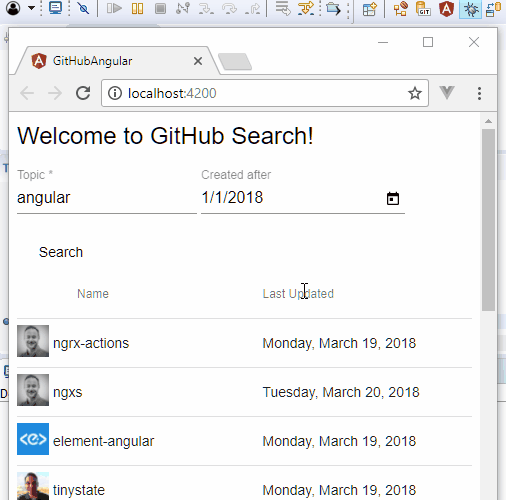
Task: Close the browser window
Action: click(474, 42)
